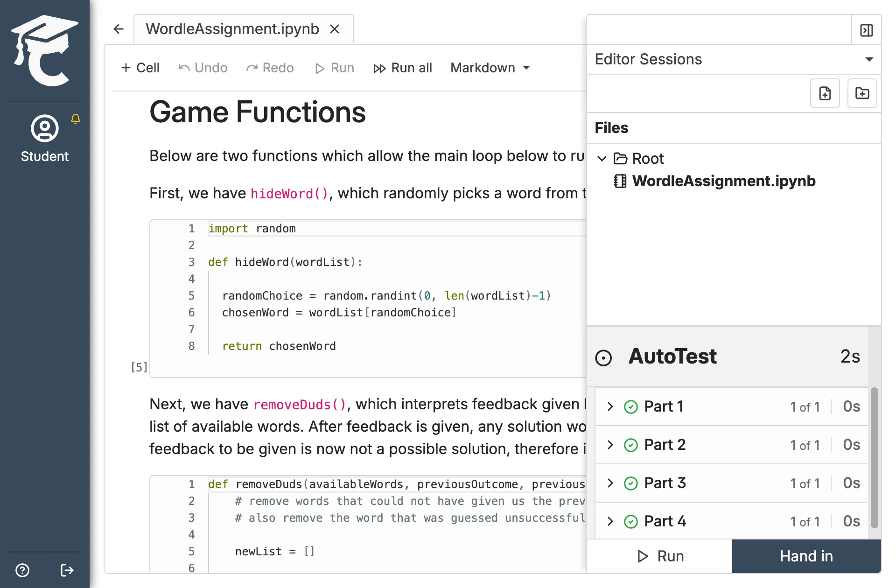Click the 'newList = []' code line
Screen dimensions: 896x588
(x=275, y=552)
